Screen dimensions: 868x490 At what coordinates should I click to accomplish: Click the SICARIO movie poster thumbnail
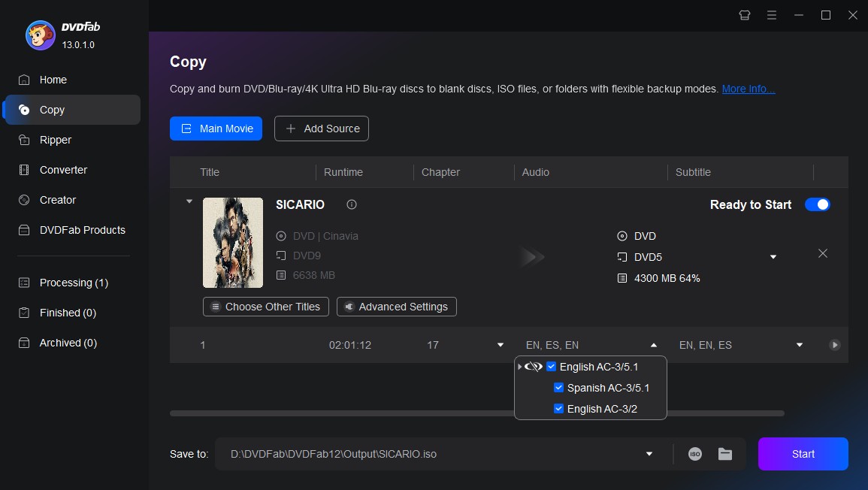click(x=233, y=242)
